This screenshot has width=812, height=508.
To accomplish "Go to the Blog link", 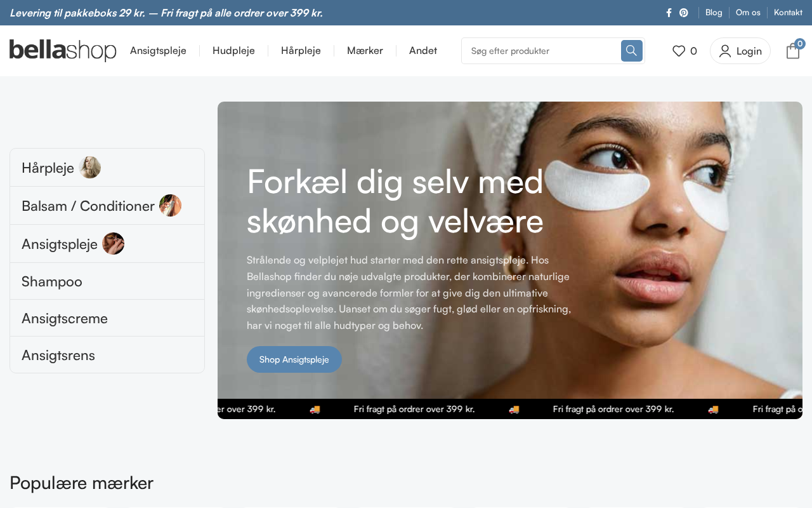I will (x=714, y=13).
